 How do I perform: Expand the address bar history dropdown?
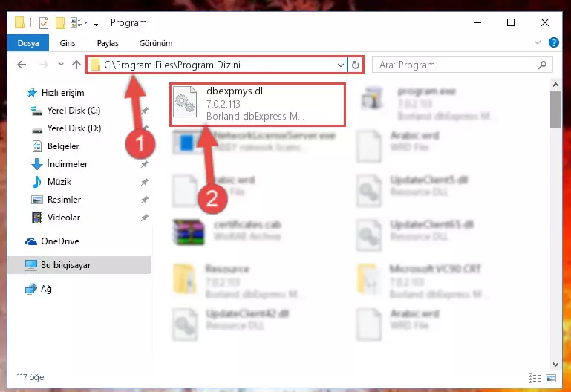click(x=341, y=65)
